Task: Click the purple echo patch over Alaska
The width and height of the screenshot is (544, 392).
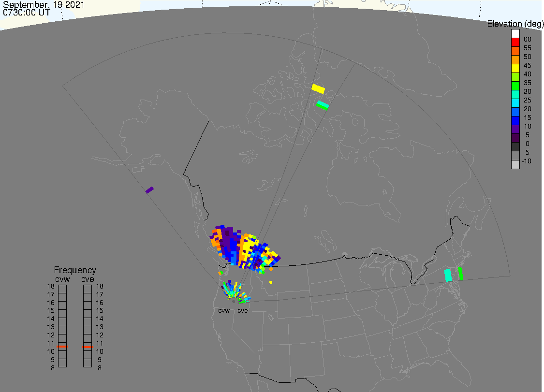Action: [149, 190]
